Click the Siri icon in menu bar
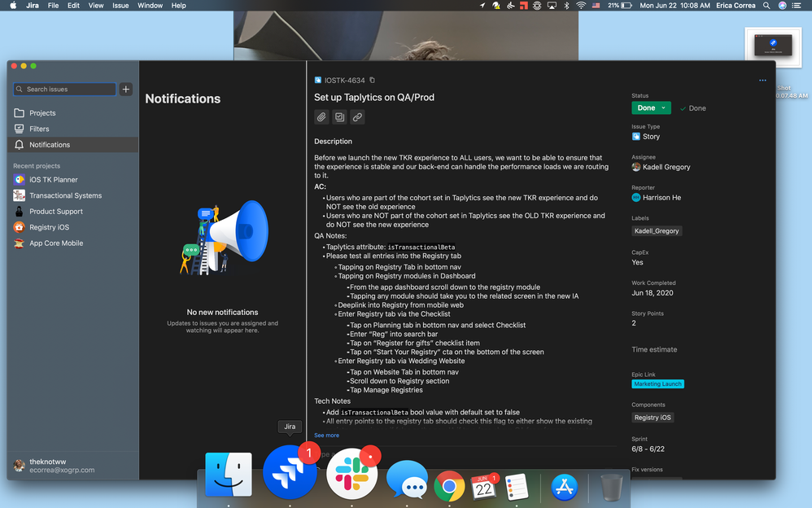Viewport: 812px width, 508px height. pyautogui.click(x=783, y=6)
